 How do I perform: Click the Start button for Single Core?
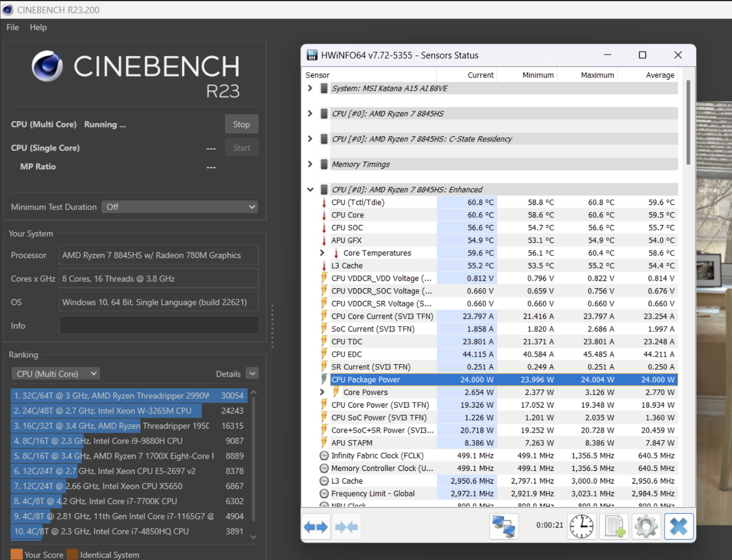242,148
